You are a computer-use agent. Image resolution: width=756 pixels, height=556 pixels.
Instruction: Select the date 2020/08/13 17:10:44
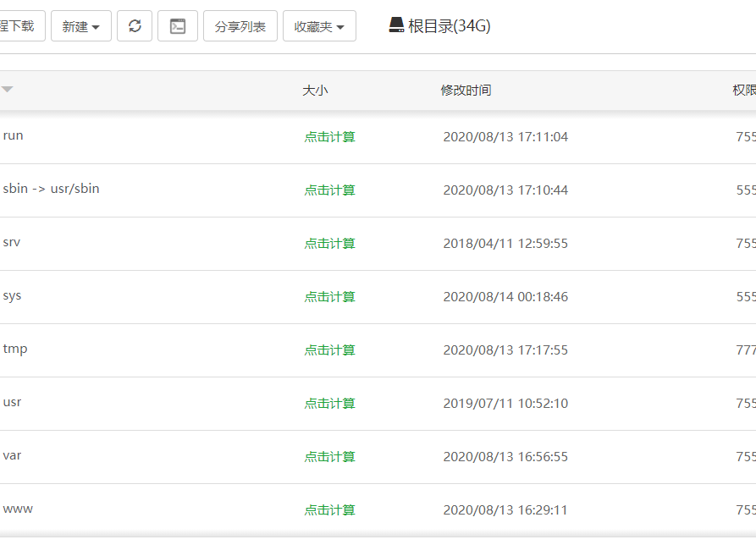click(x=505, y=190)
